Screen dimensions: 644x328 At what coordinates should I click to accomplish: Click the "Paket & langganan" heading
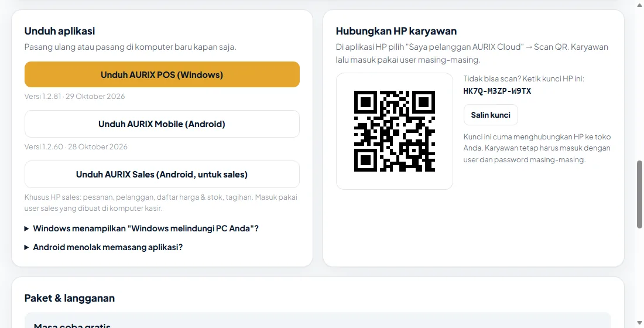point(70,298)
